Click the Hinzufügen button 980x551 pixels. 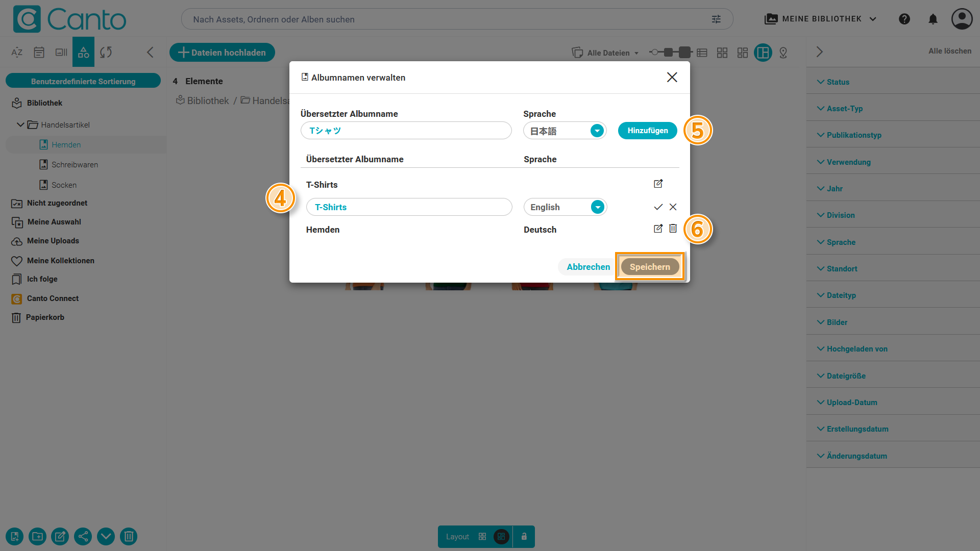coord(647,131)
